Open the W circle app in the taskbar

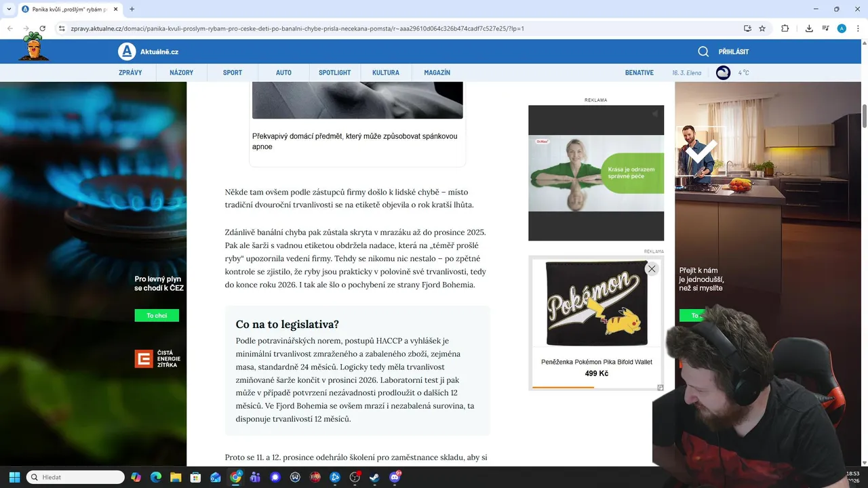295,477
